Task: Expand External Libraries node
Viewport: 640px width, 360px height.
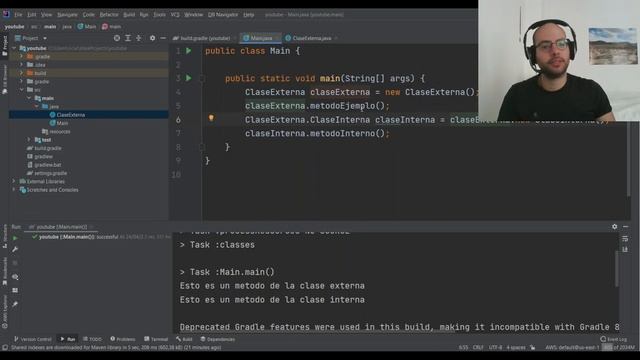Action: pyautogui.click(x=14, y=181)
